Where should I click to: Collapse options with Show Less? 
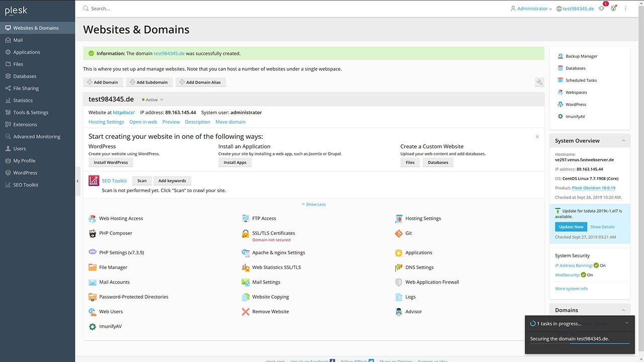coord(313,205)
